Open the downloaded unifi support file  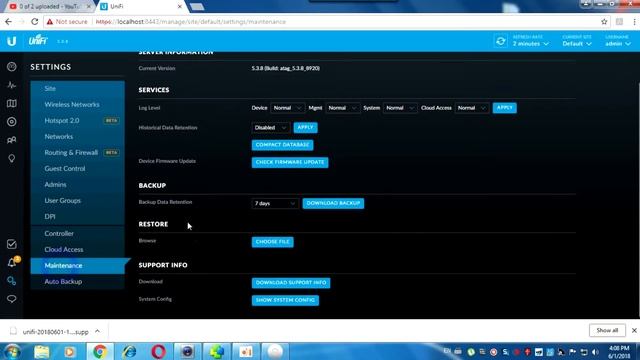(56, 332)
